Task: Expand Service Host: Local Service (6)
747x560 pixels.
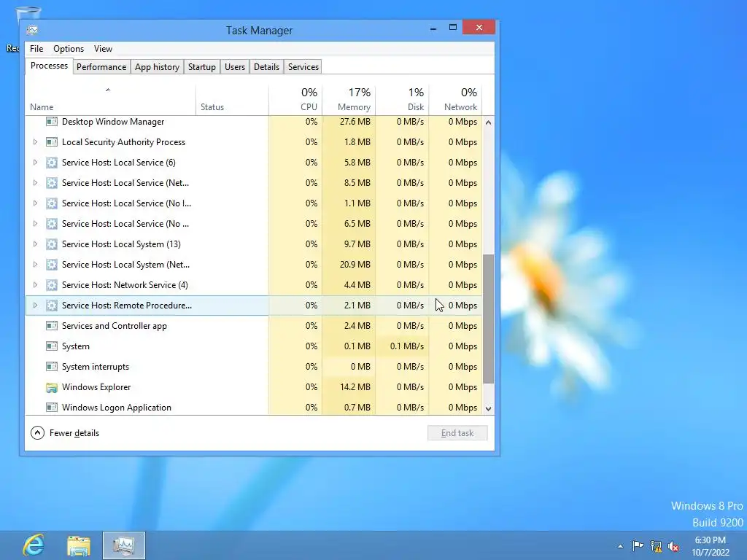Action: pos(35,163)
